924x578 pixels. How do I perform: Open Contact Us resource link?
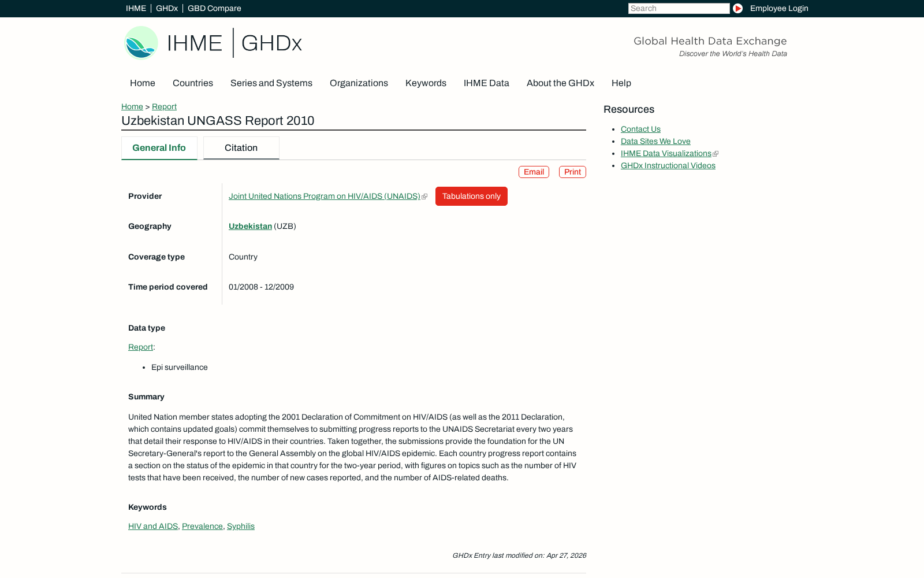pyautogui.click(x=640, y=129)
